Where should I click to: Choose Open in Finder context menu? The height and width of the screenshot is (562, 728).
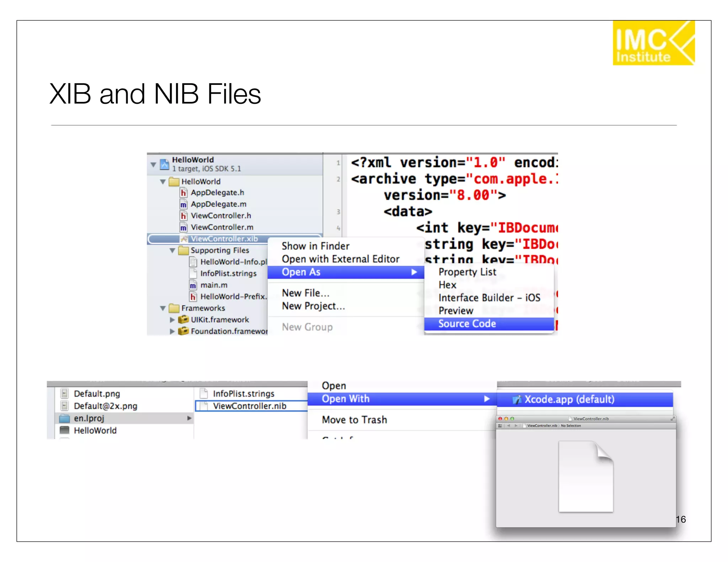click(334, 386)
